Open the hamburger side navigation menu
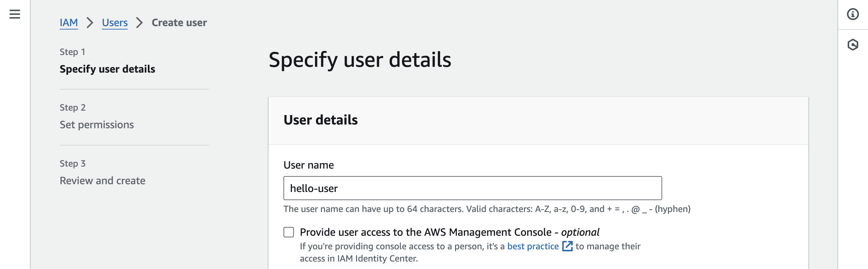The height and width of the screenshot is (269, 868). coord(15,14)
